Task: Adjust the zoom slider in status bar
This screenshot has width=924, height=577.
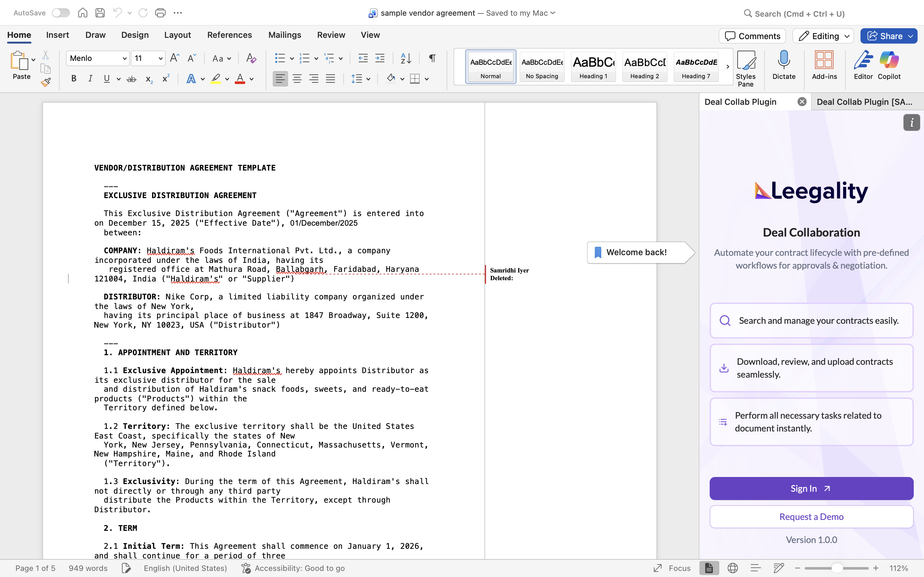Action: [836, 568]
